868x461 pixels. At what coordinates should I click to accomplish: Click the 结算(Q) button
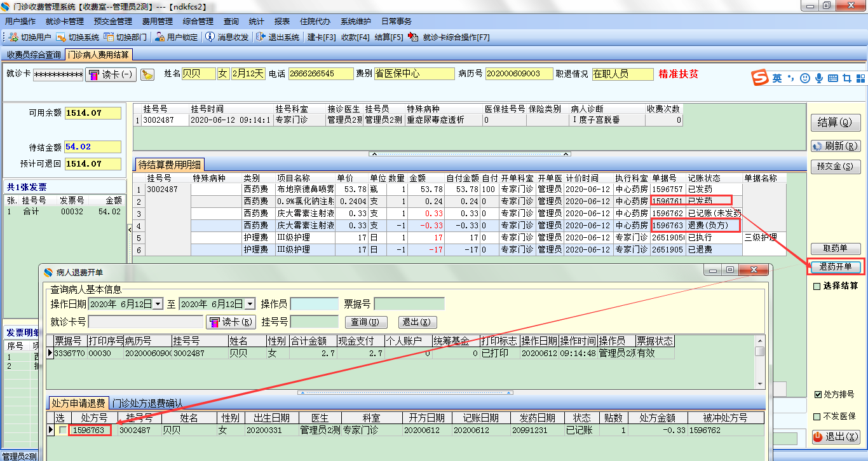click(835, 122)
